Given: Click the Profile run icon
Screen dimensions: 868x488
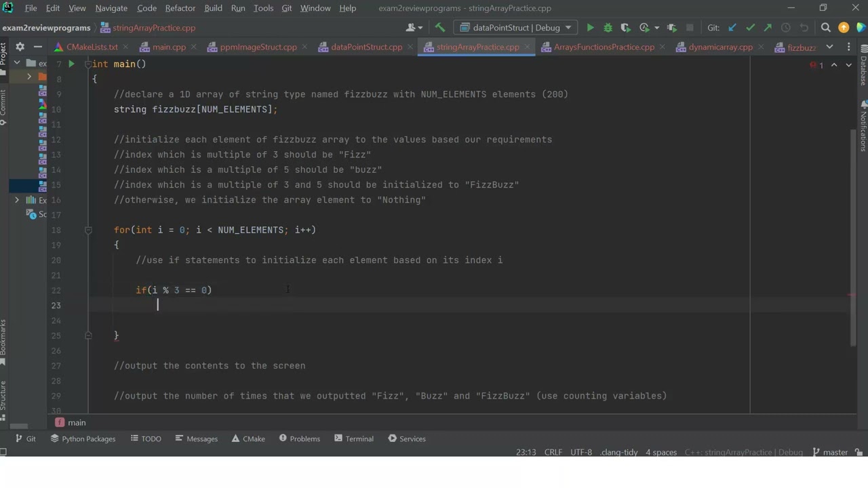Looking at the screenshot, I should tap(644, 28).
